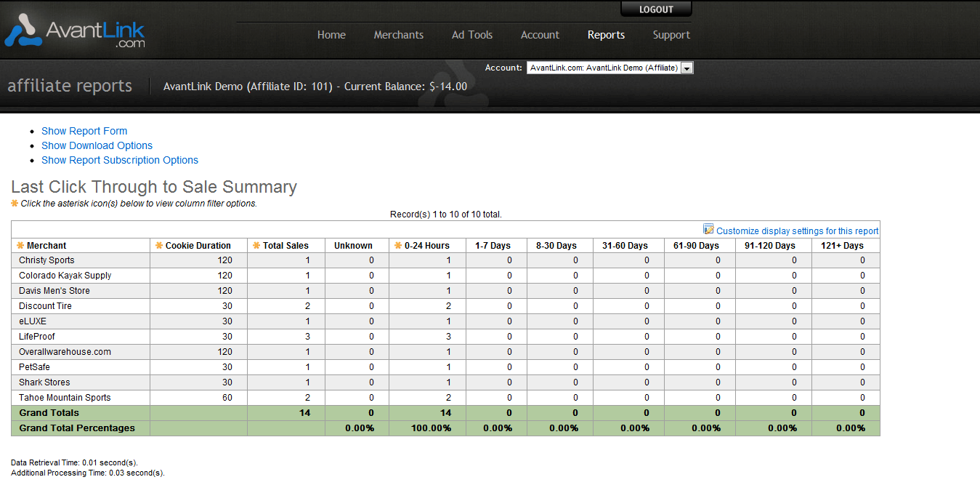The width and height of the screenshot is (980, 485).
Task: Open Customize display settings for this report
Action: [x=798, y=231]
